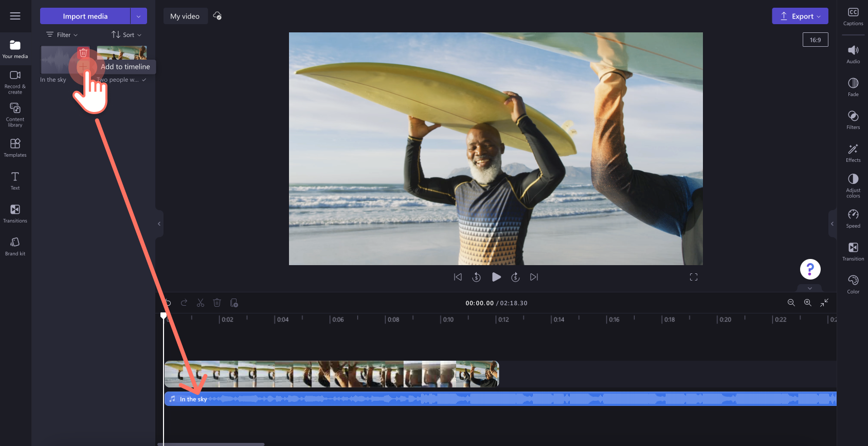Open the Speed panel
Viewport: 868px width, 446px height.
coord(853,218)
